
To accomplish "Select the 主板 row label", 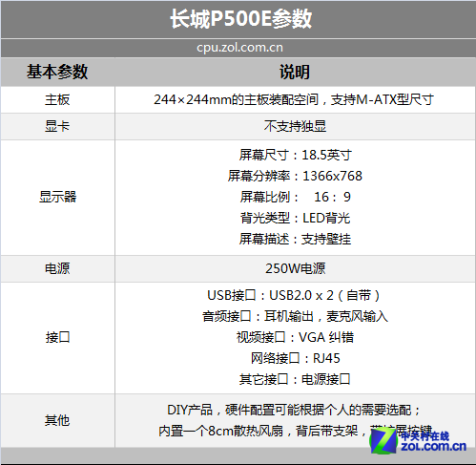I will [x=57, y=99].
